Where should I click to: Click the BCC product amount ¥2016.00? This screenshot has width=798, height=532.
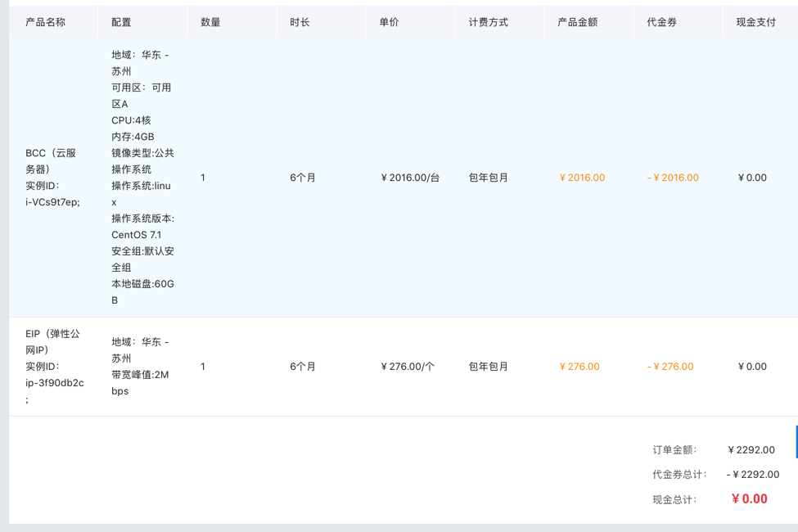point(582,178)
